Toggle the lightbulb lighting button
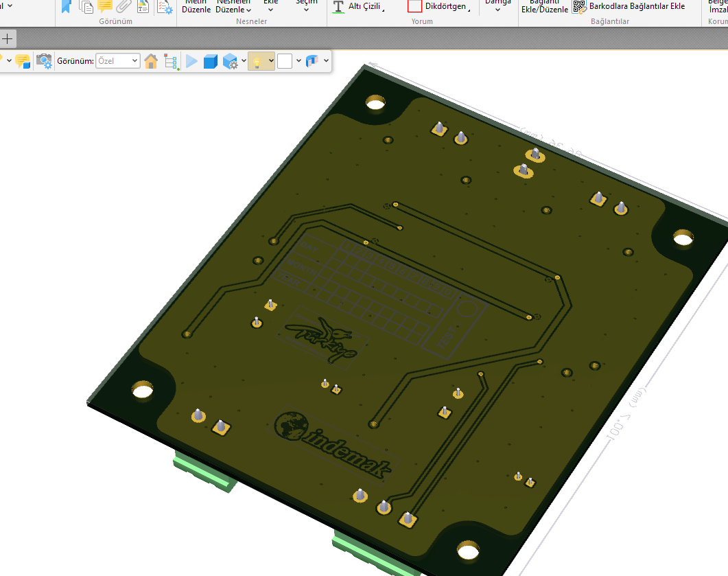Viewport: 728px width, 576px height. pyautogui.click(x=257, y=61)
